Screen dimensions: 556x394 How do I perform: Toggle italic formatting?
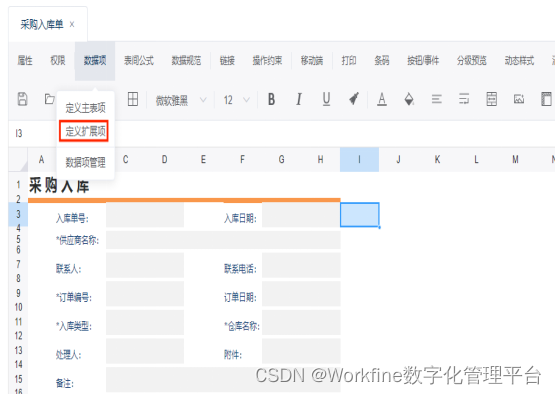click(299, 99)
